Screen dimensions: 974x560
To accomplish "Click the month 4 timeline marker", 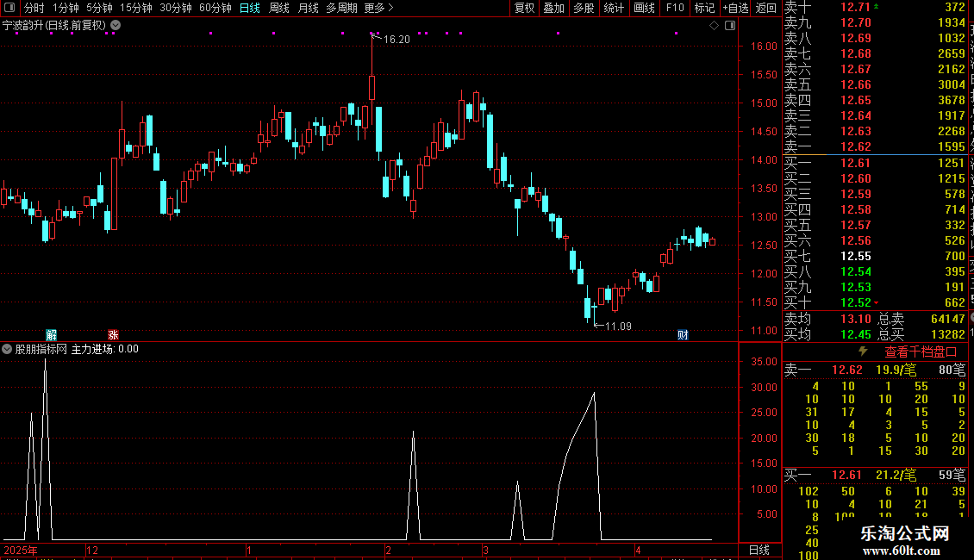I will 637,550.
